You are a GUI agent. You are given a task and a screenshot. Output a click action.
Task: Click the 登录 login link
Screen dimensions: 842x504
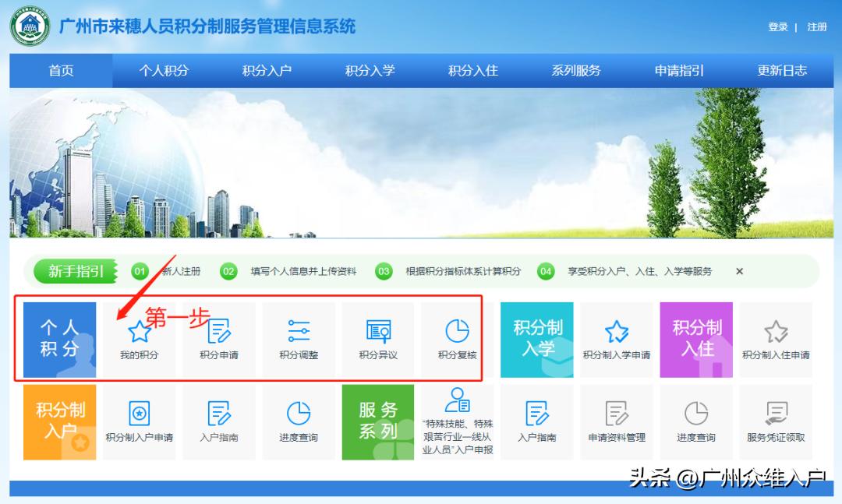[x=777, y=26]
